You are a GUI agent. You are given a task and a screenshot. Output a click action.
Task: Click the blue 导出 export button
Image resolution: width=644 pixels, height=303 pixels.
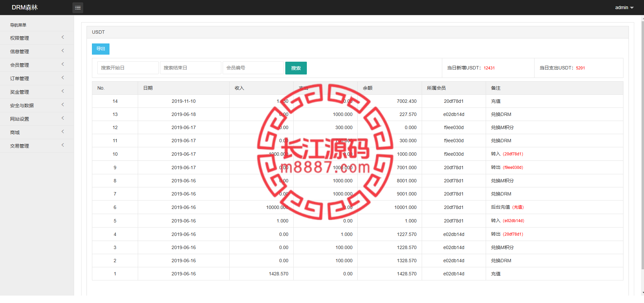pyautogui.click(x=101, y=49)
